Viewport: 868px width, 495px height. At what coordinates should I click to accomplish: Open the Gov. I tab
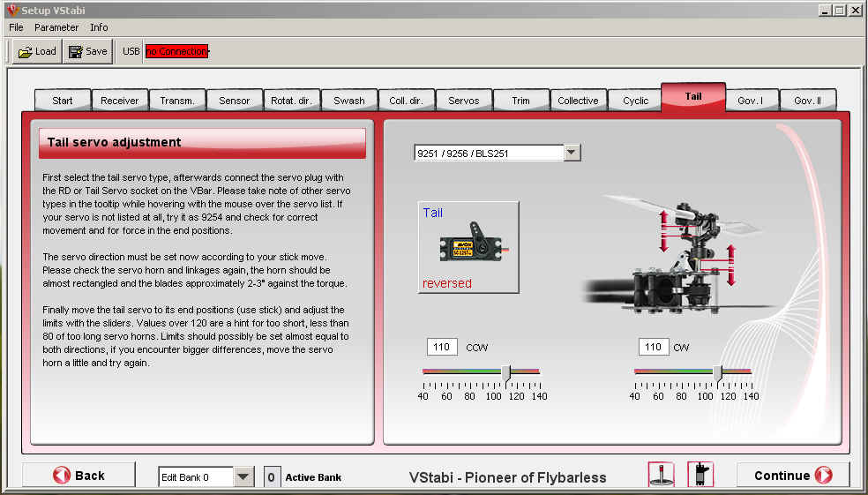(751, 101)
